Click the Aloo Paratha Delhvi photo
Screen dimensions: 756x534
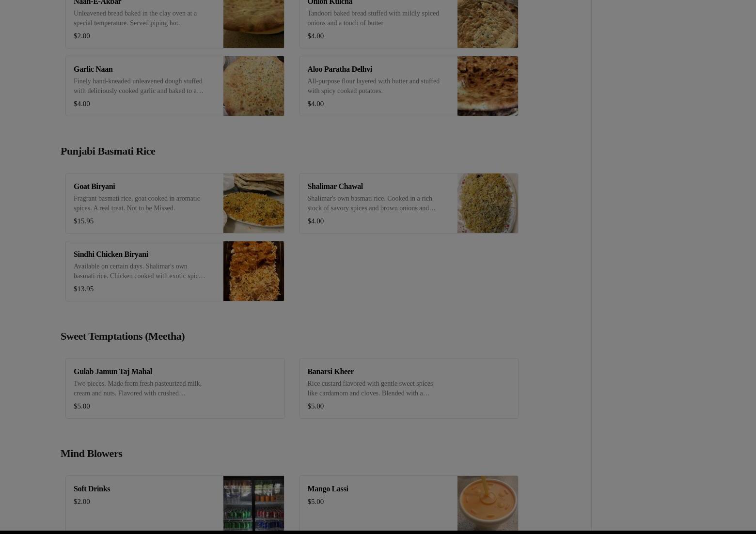(488, 86)
